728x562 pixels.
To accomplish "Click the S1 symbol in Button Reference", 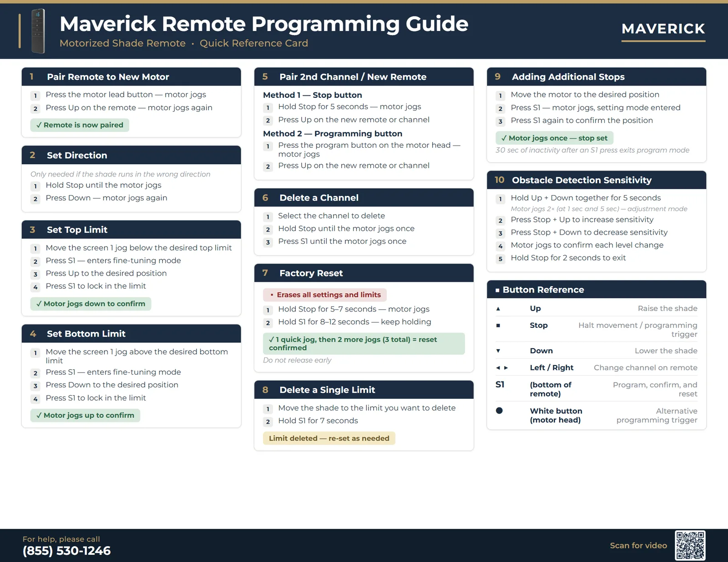I will [x=500, y=385].
